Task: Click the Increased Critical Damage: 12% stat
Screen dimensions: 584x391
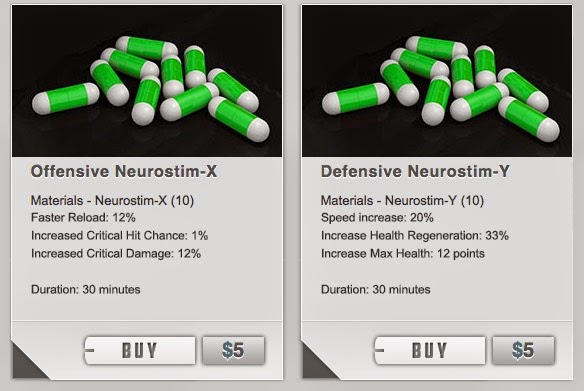Action: click(116, 254)
